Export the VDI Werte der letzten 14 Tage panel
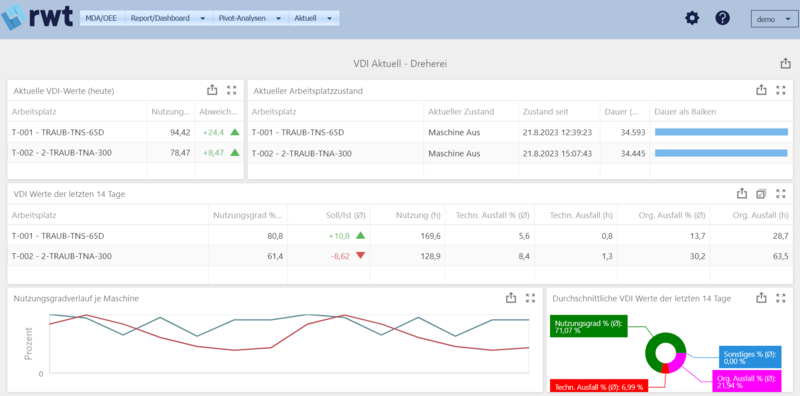The width and height of the screenshot is (800, 396). click(742, 193)
